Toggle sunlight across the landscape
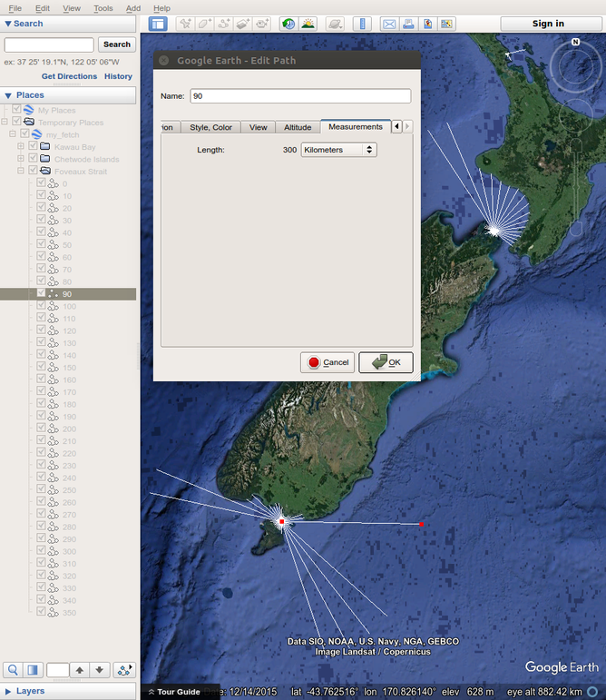The image size is (606, 700). pos(308,24)
